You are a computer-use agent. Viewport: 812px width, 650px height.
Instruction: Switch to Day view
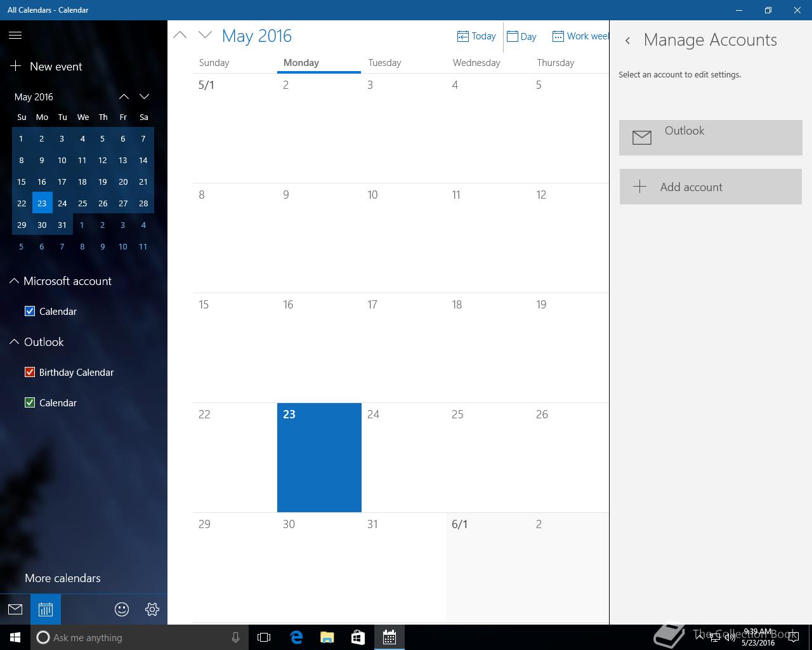coord(521,36)
